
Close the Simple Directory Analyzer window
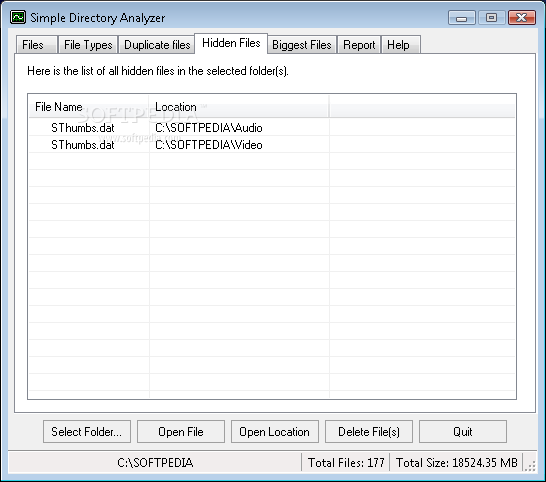(521, 17)
